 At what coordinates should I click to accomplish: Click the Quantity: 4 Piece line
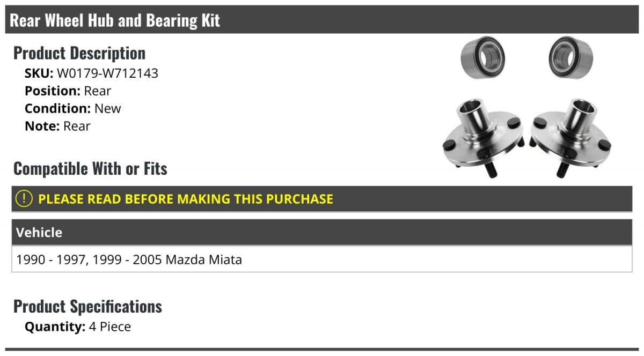click(78, 327)
